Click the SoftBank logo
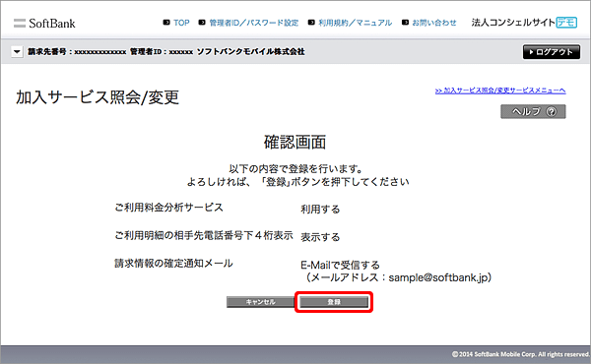 44,24
